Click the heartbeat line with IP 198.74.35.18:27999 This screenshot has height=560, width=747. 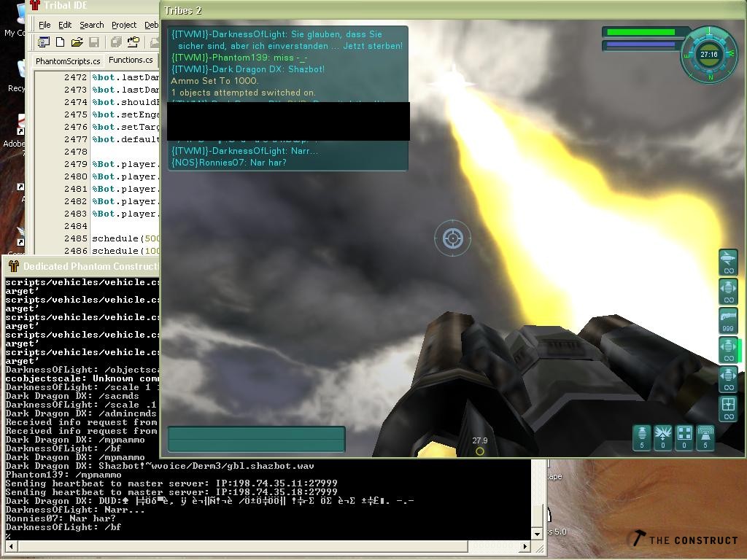point(171,492)
